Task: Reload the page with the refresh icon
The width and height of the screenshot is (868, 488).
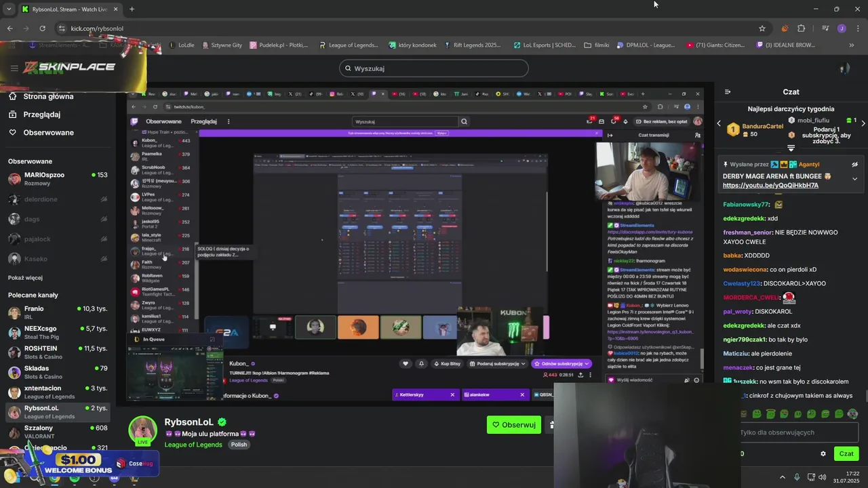Action: (42, 28)
